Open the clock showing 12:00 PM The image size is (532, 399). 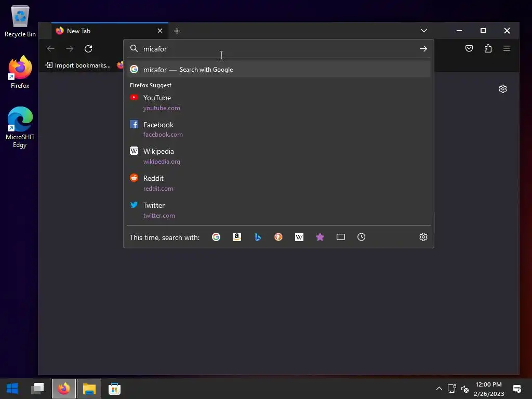click(x=488, y=389)
